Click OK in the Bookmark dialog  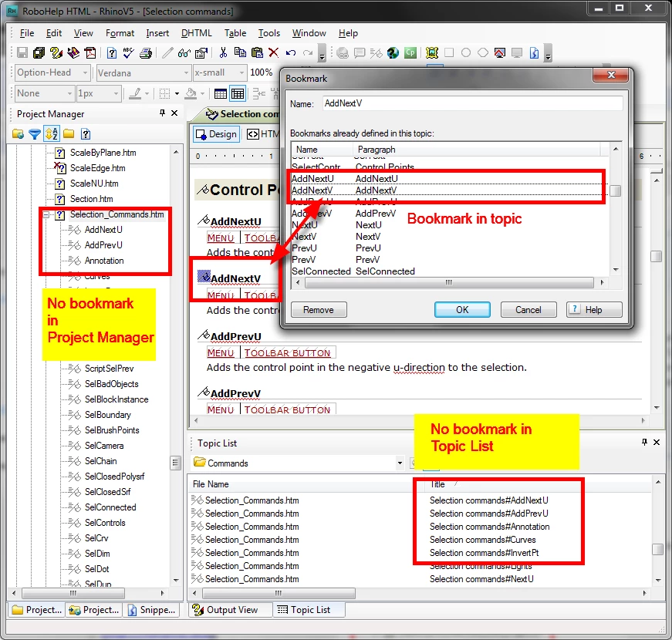coord(462,310)
